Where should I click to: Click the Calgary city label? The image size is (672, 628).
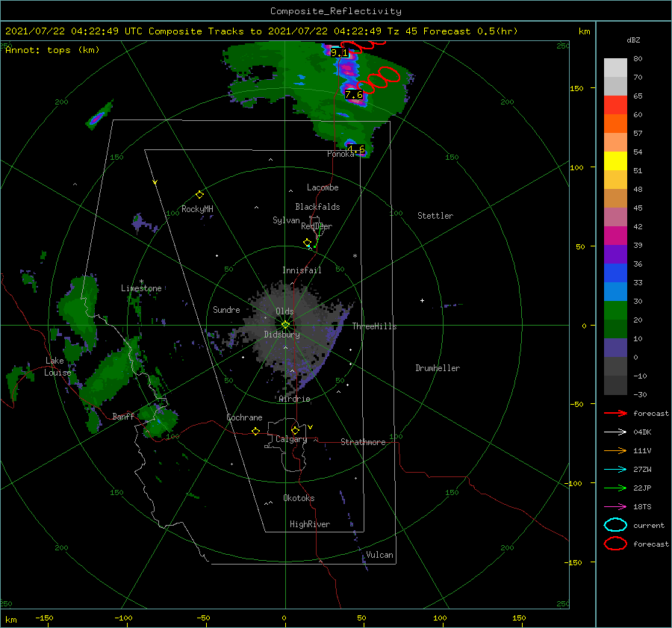click(x=291, y=439)
